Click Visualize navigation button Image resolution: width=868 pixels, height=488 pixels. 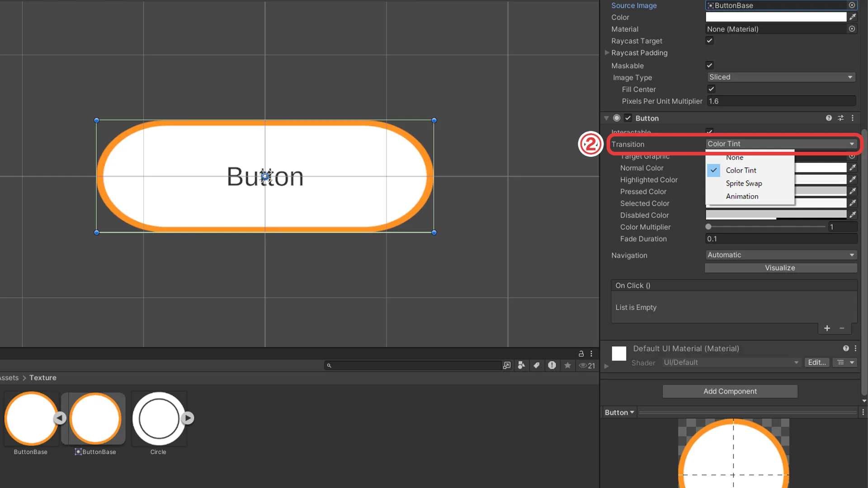[x=781, y=268]
